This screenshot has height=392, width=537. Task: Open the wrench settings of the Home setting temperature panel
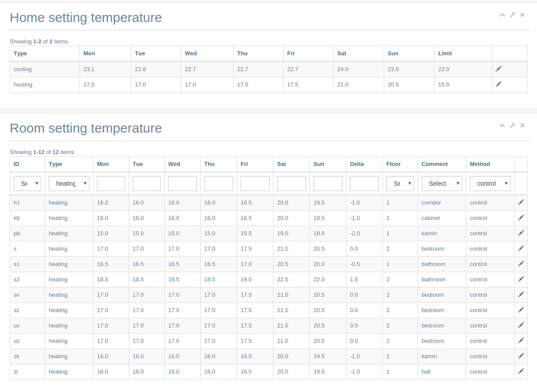(x=512, y=15)
